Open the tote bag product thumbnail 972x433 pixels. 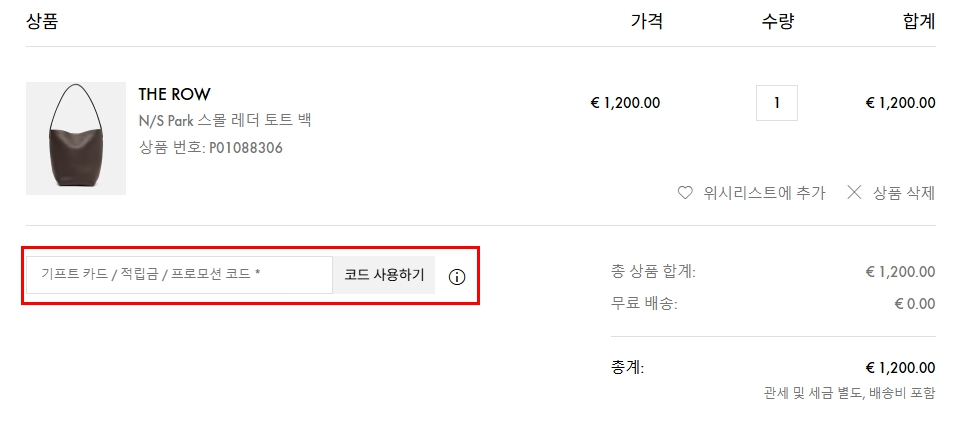pyautogui.click(x=76, y=138)
